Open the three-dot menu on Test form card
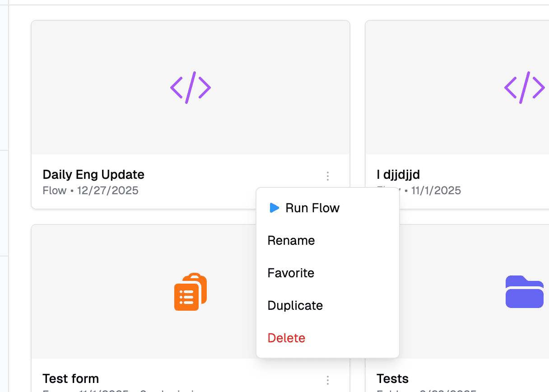Screen dimensions: 549x392 327,380
